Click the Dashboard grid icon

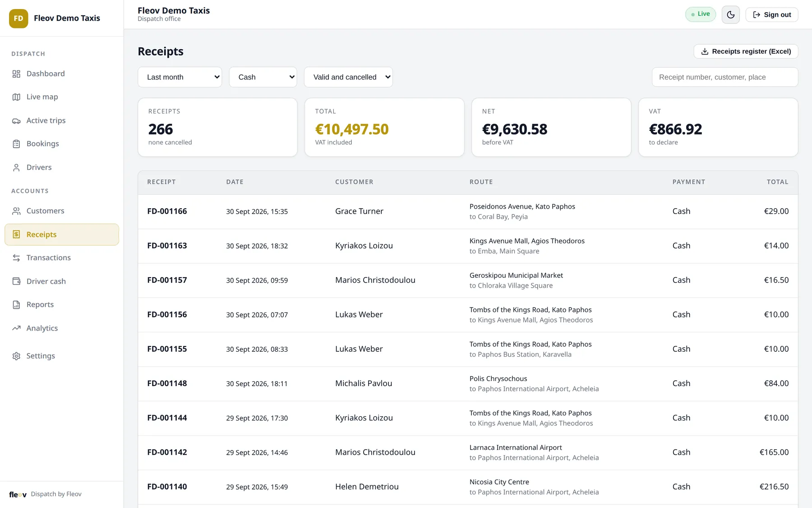click(16, 74)
